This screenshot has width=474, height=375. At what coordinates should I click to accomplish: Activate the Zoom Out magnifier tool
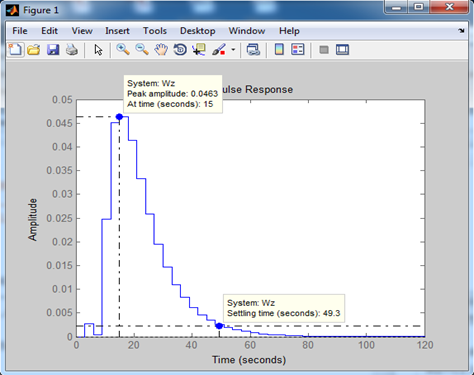pyautogui.click(x=142, y=50)
